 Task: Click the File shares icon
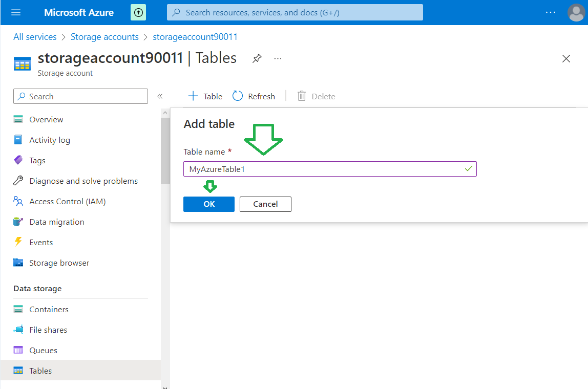click(x=18, y=330)
